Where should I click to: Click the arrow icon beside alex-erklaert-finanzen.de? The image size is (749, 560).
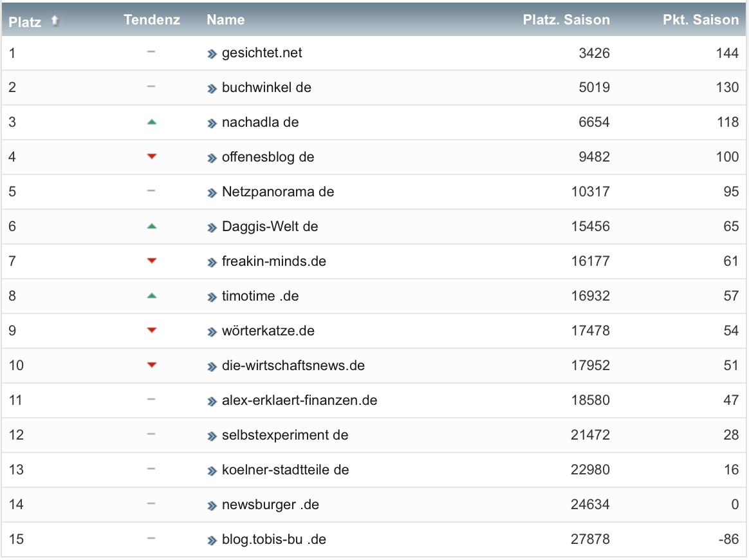212,402
